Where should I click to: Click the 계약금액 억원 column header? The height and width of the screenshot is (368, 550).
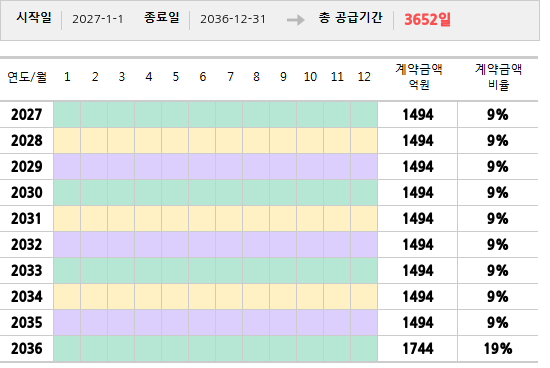(419, 76)
